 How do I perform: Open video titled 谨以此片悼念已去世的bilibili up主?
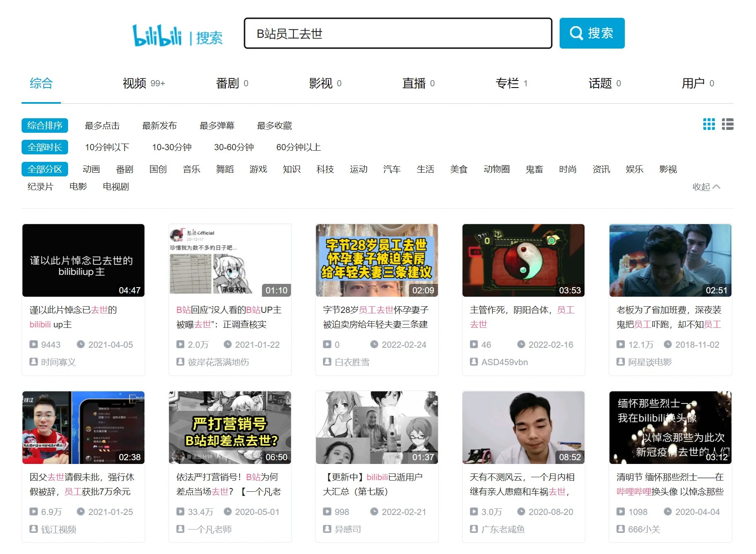tap(73, 317)
